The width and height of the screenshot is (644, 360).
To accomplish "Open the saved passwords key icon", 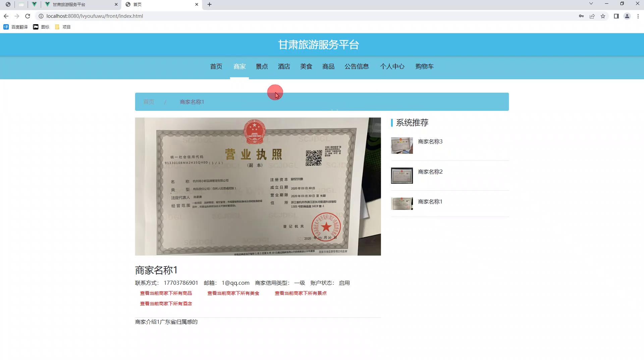I will point(581,16).
